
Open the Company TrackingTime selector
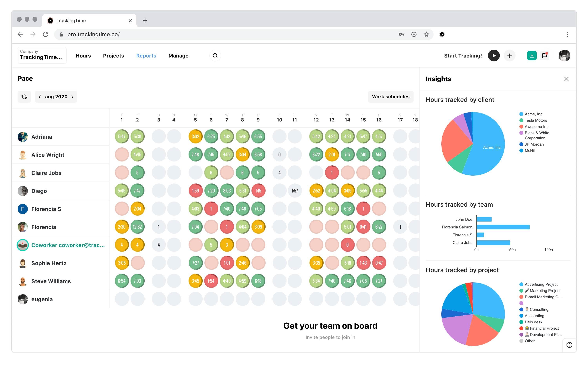click(x=42, y=55)
